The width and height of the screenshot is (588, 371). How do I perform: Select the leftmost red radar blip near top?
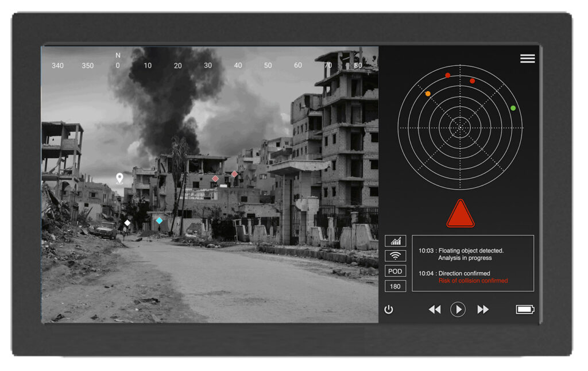pyautogui.click(x=447, y=75)
